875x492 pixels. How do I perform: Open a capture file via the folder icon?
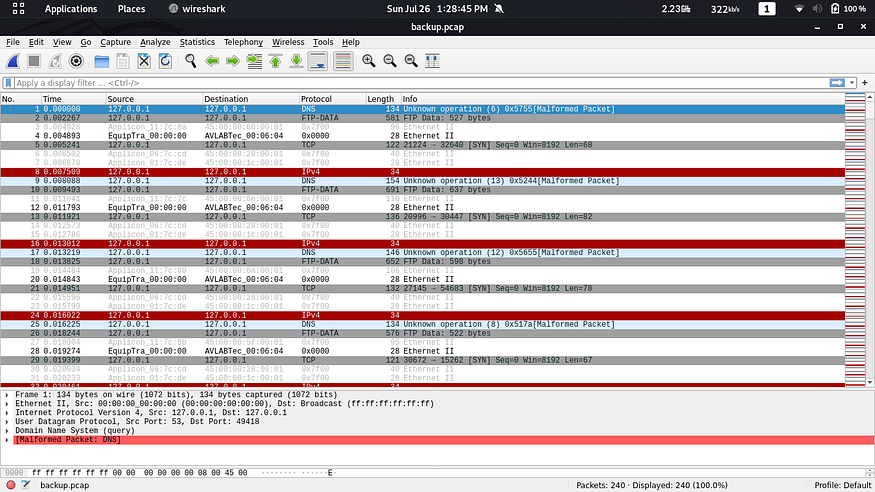tap(102, 61)
